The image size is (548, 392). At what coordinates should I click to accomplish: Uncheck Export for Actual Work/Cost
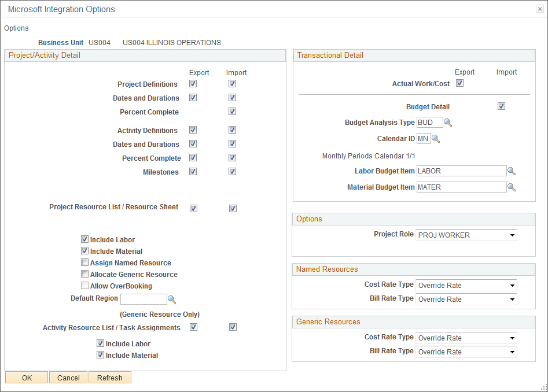pyautogui.click(x=459, y=83)
